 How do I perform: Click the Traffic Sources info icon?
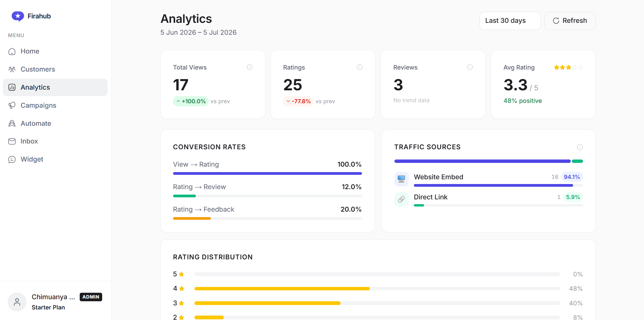pyautogui.click(x=580, y=147)
